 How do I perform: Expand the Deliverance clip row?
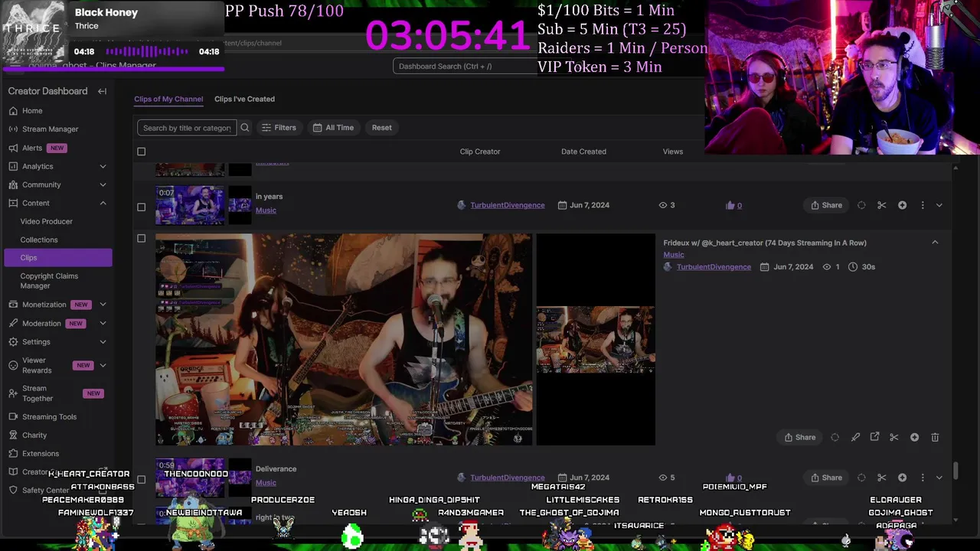[939, 478]
